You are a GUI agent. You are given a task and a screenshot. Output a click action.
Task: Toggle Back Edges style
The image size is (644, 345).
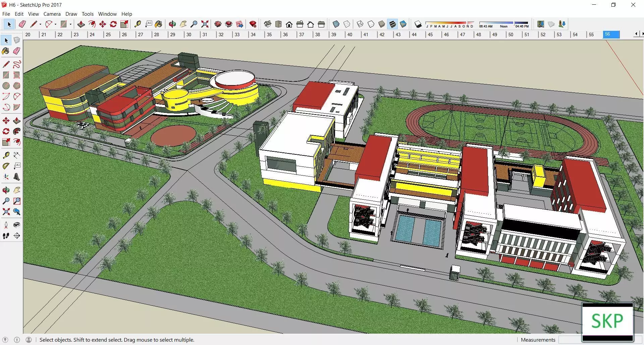pos(347,24)
